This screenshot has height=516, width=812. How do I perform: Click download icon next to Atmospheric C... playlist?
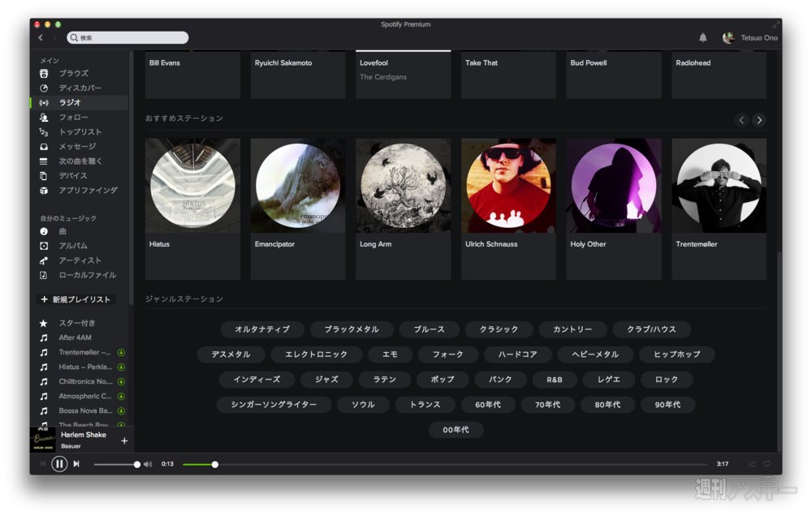121,397
